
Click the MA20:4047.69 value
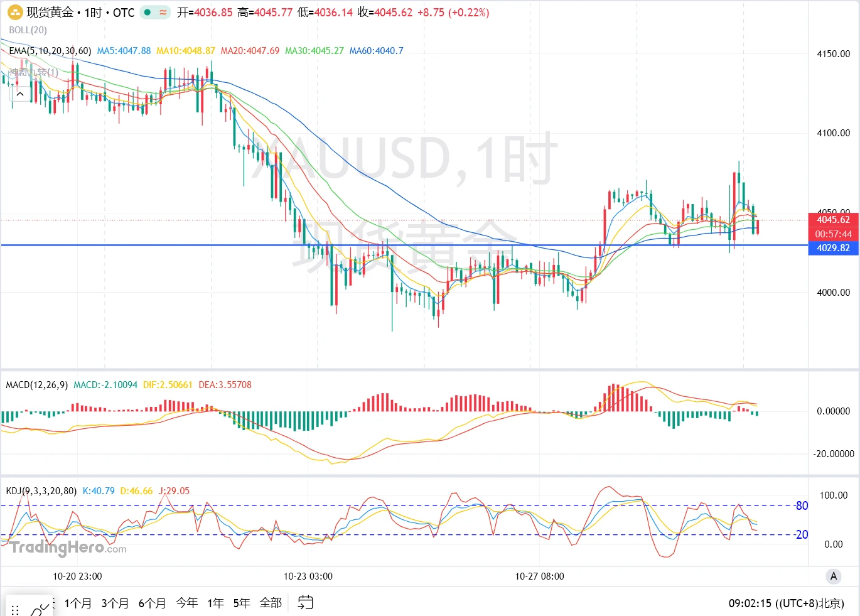(250, 51)
